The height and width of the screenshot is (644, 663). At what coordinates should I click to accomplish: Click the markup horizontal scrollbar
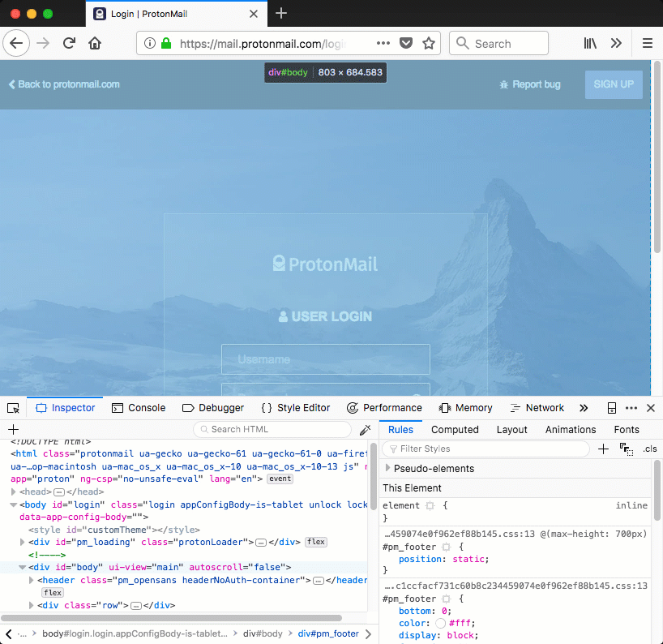[171, 618]
